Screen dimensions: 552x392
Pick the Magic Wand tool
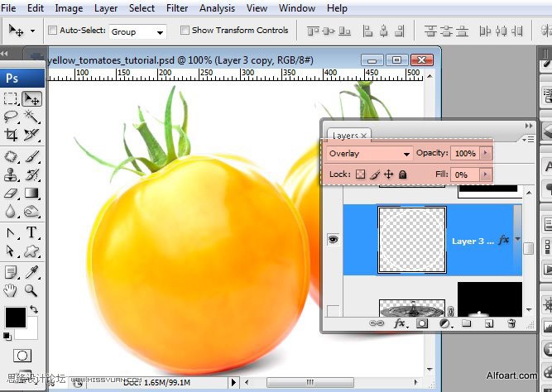(31, 116)
